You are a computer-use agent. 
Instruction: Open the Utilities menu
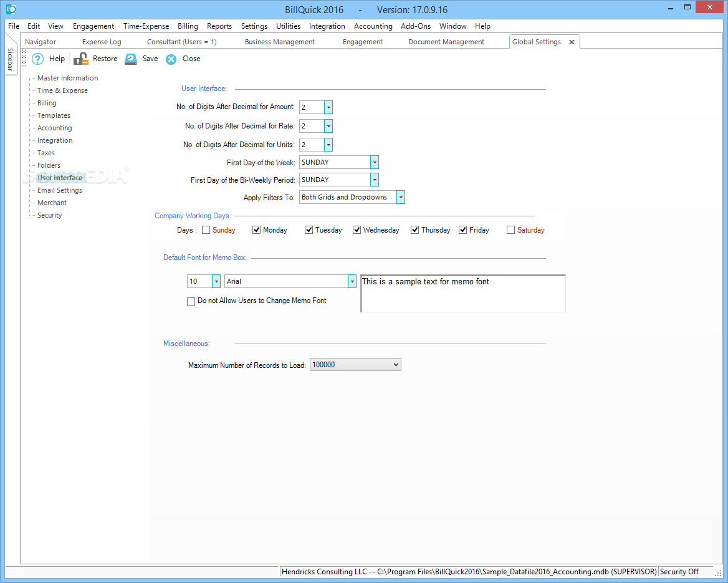tap(289, 26)
